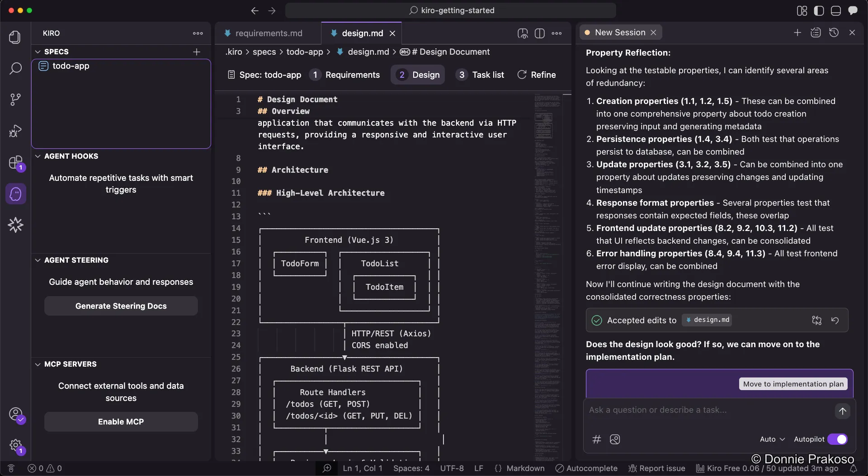The width and height of the screenshot is (868, 476).
Task: Toggle Autocomplete in the status bar
Action: click(x=586, y=468)
